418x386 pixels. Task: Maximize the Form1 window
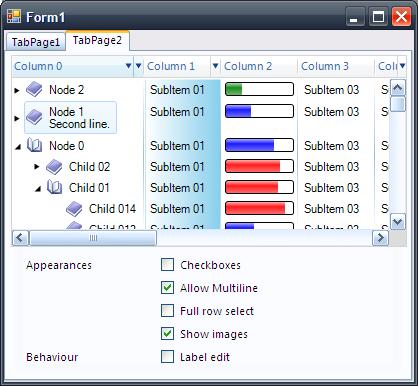[x=378, y=17]
